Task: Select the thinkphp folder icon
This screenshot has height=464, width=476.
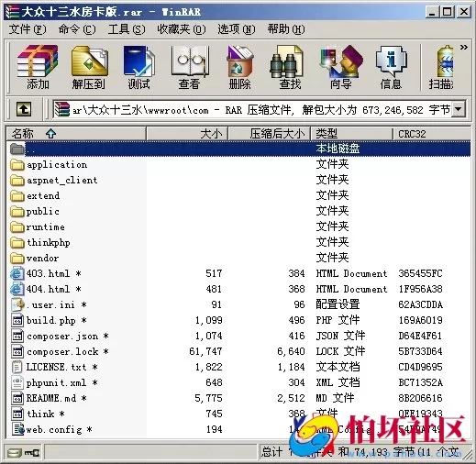Action: pyautogui.click(x=17, y=243)
